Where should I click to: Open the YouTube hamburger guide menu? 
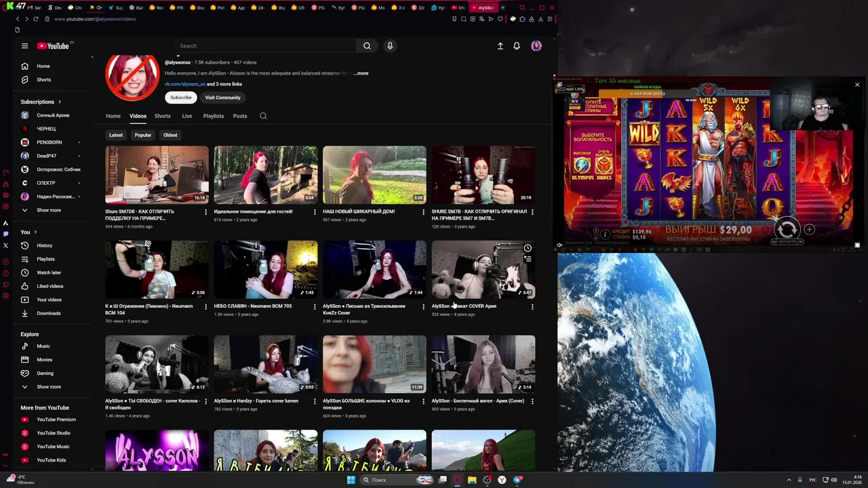(x=24, y=46)
